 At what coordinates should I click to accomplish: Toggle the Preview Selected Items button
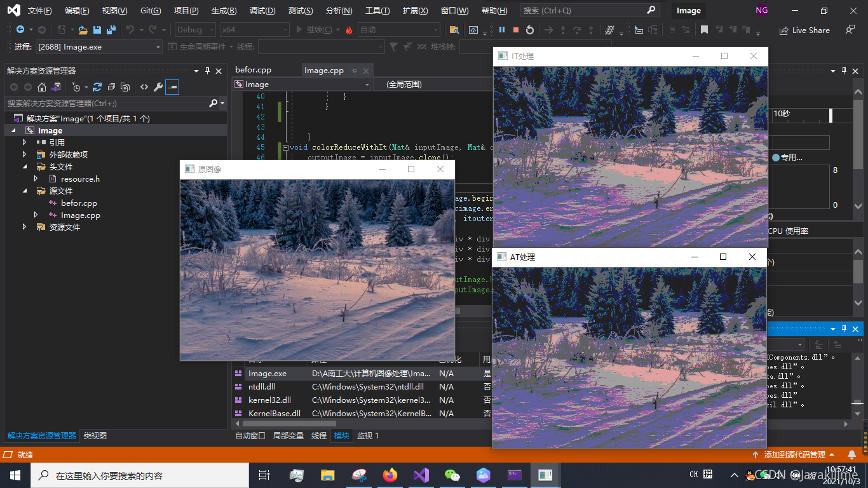click(172, 87)
